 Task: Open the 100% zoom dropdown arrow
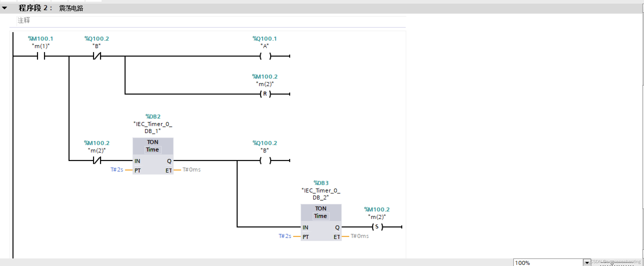coord(587,263)
